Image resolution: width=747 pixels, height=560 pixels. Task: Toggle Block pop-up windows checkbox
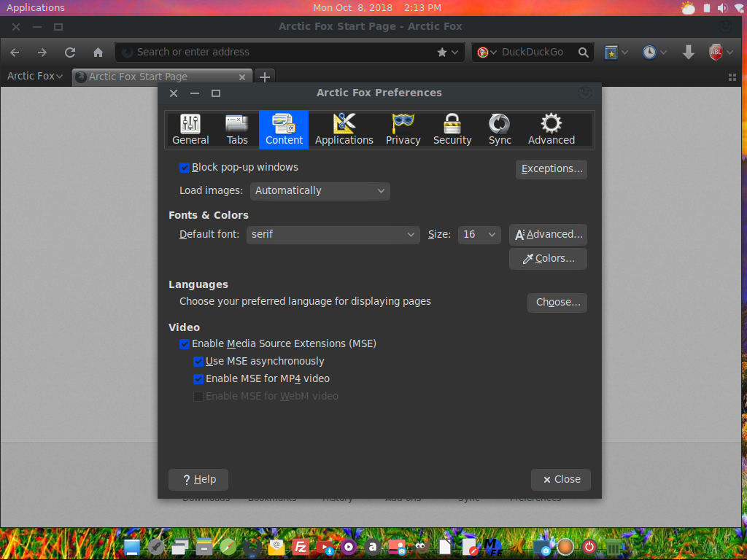click(x=185, y=168)
